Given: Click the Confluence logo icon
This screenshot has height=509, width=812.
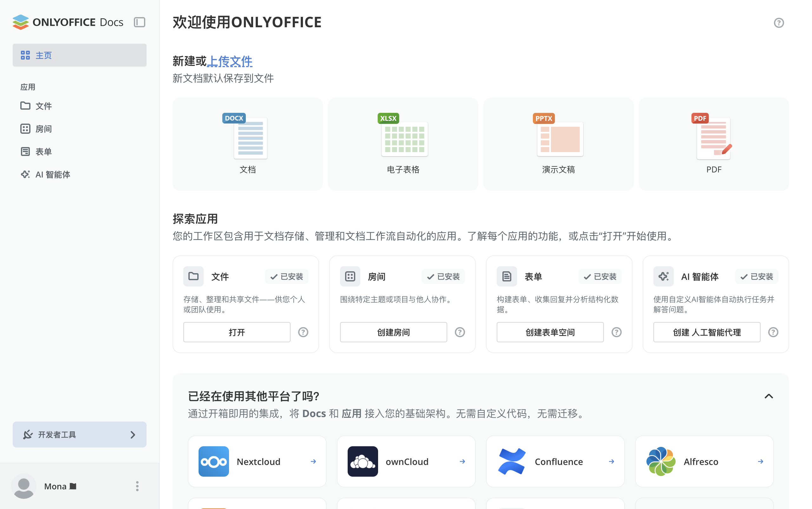Looking at the screenshot, I should coord(512,461).
